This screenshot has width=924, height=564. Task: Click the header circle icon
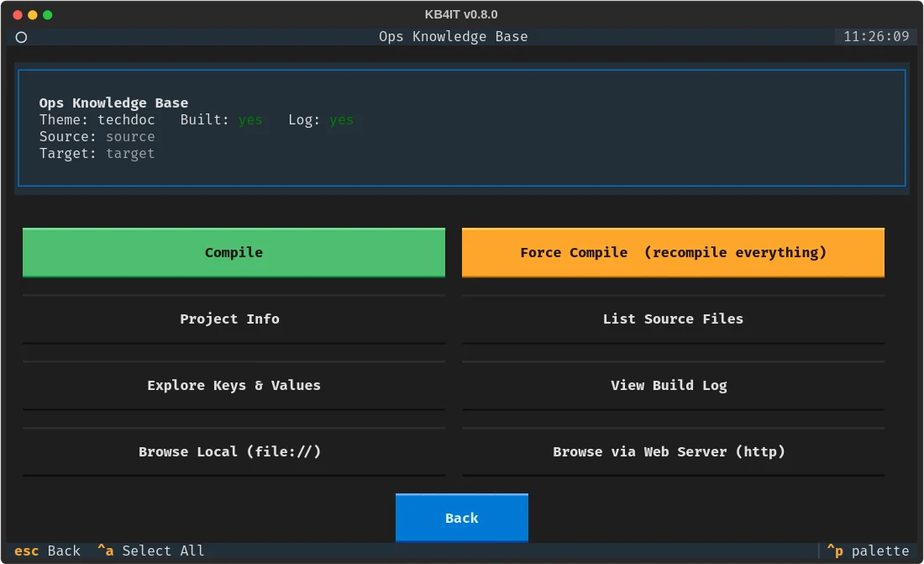21,37
